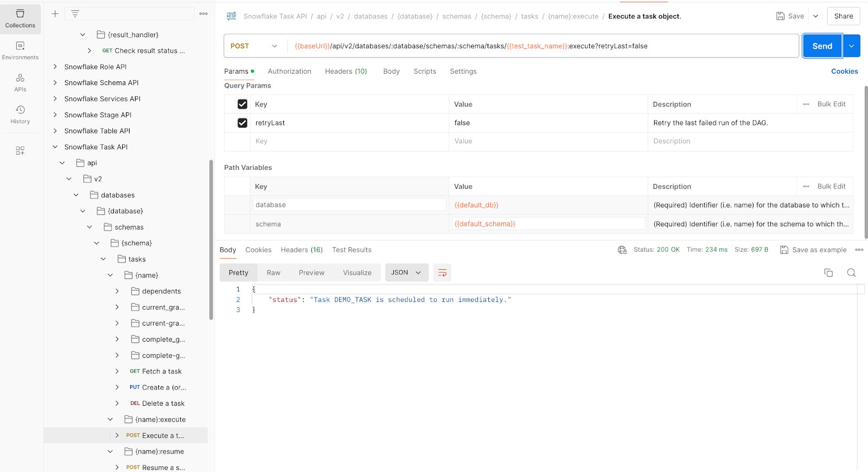
Task: Open the History sidebar panel
Action: click(20, 114)
